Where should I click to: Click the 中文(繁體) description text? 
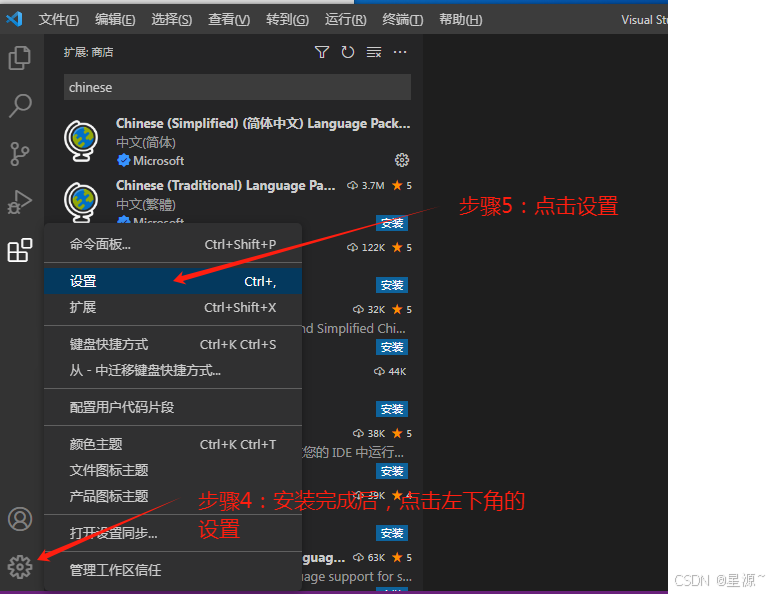pyautogui.click(x=146, y=204)
